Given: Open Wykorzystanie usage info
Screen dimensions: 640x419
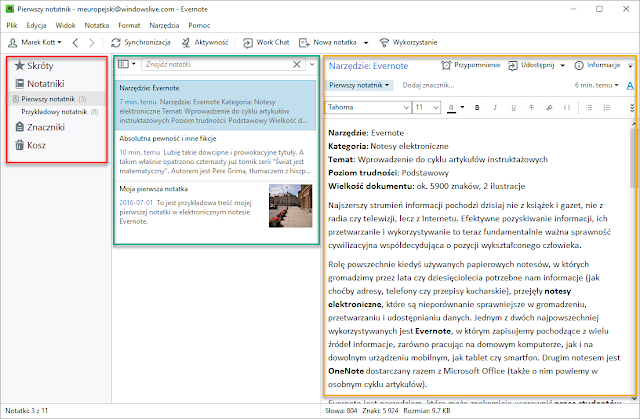Looking at the screenshot, I should (x=408, y=42).
